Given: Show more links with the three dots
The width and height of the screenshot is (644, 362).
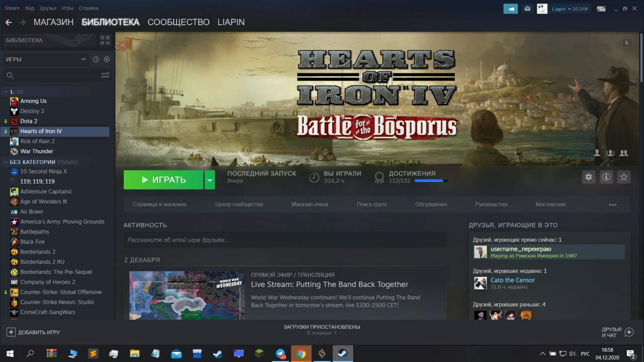Looking at the screenshot, I should (612, 205).
